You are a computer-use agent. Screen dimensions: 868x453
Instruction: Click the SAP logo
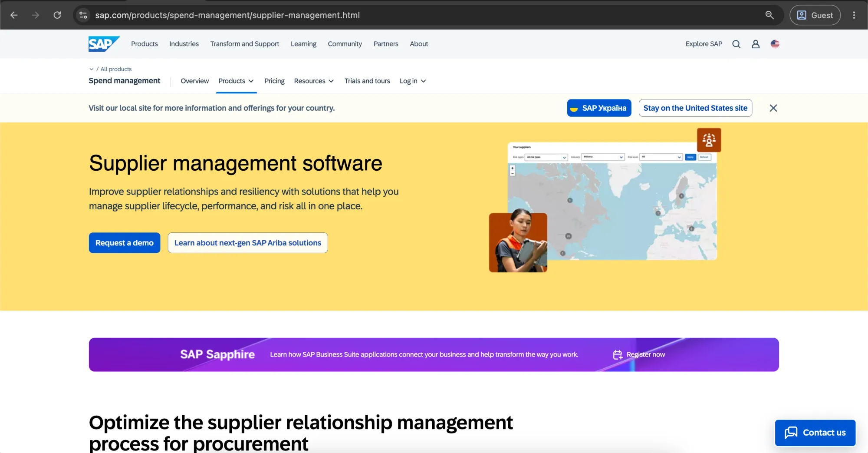pyautogui.click(x=104, y=44)
